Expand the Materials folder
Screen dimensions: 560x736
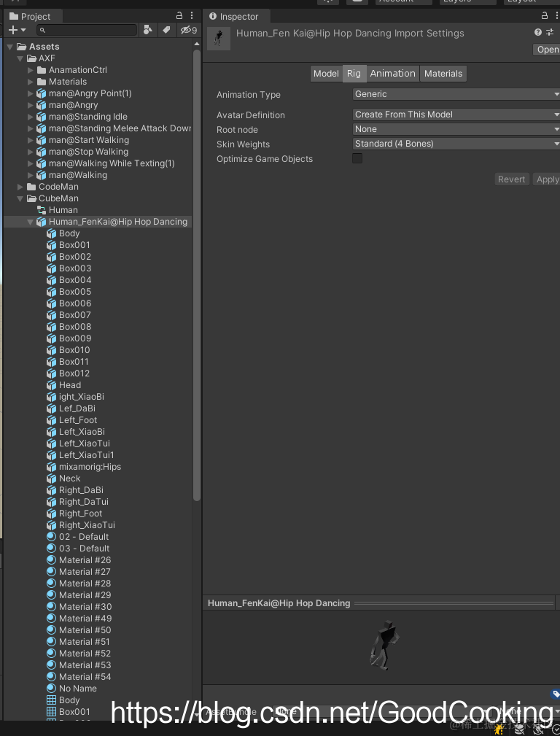(x=31, y=82)
